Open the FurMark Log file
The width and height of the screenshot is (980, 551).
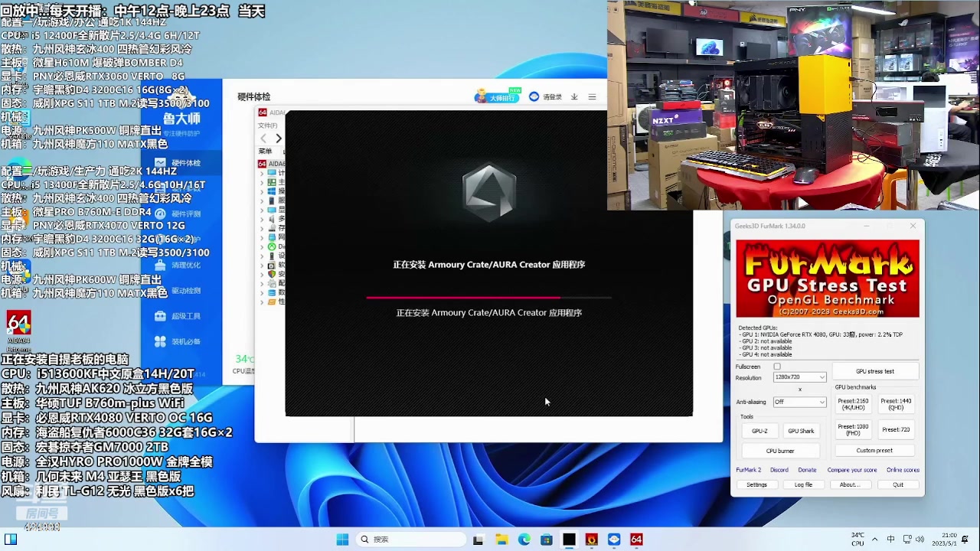(x=803, y=484)
